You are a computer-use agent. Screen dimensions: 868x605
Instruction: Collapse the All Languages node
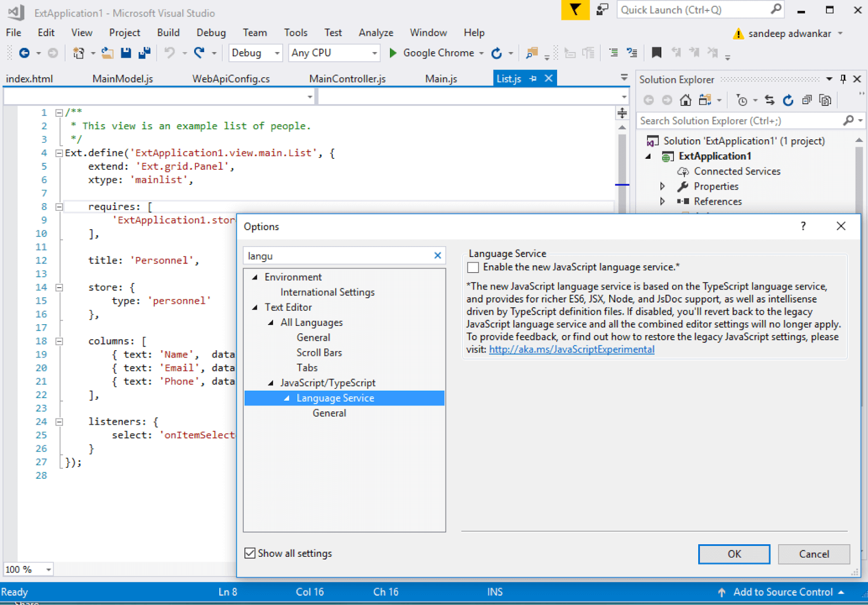click(271, 323)
